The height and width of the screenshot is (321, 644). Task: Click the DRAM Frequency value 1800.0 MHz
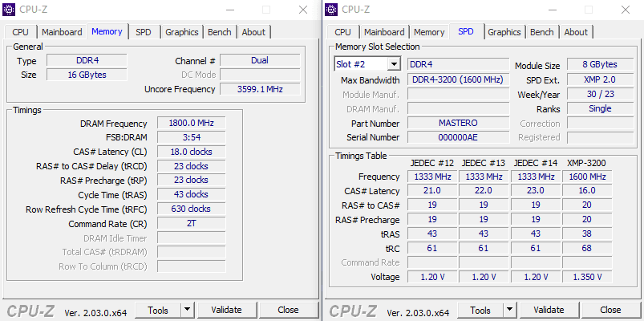(x=192, y=123)
